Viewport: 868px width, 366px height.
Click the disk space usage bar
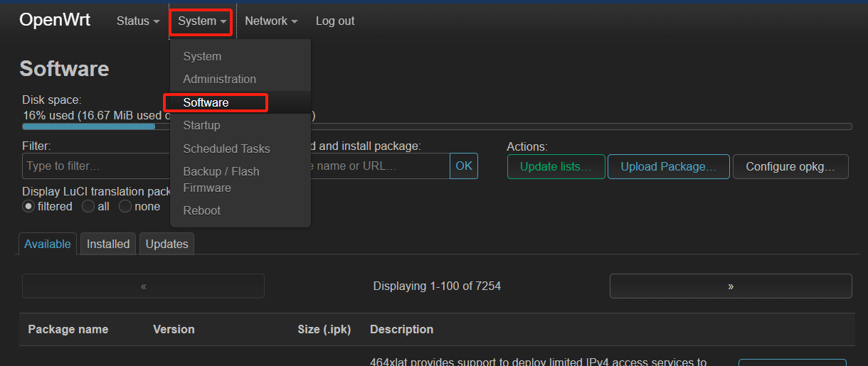tap(437, 127)
